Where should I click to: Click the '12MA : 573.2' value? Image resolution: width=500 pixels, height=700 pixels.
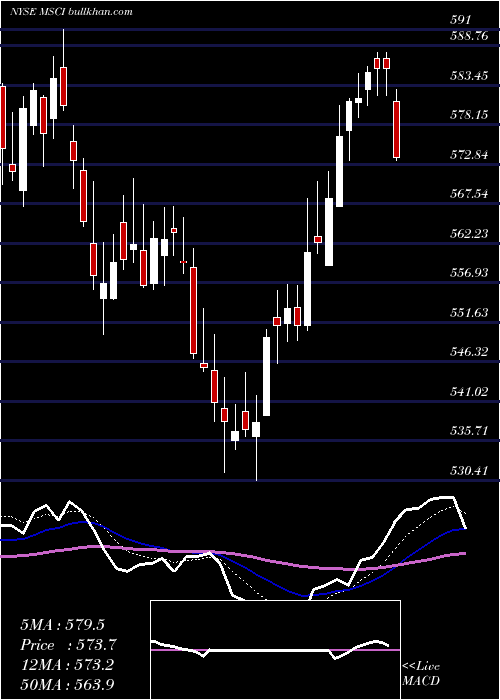click(67, 665)
